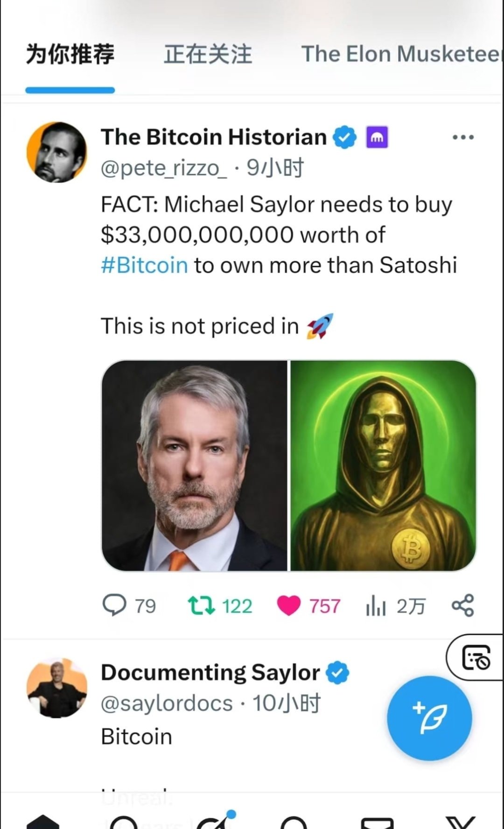
Task: Open the #Bitcoin hashtag link
Action: (144, 265)
